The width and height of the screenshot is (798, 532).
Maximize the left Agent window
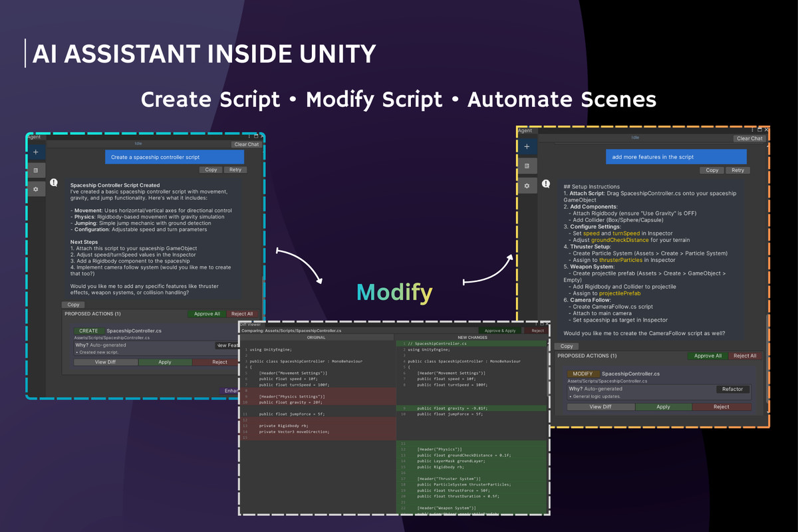256,136
